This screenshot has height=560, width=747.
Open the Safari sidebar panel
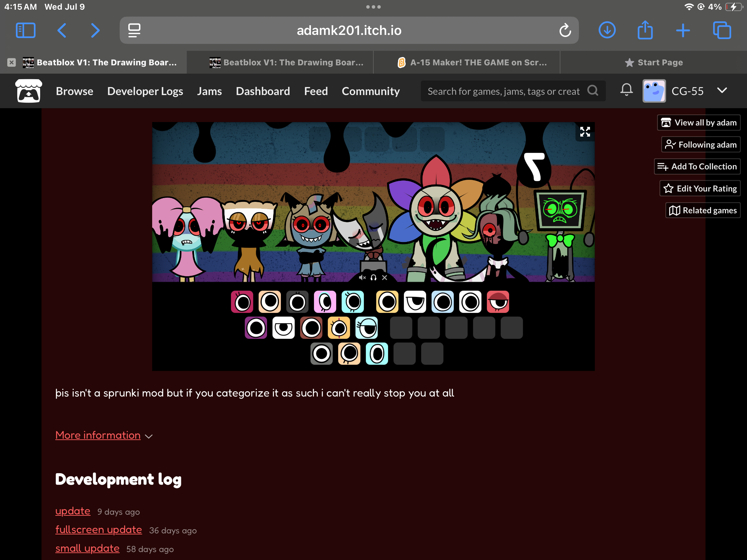26,30
